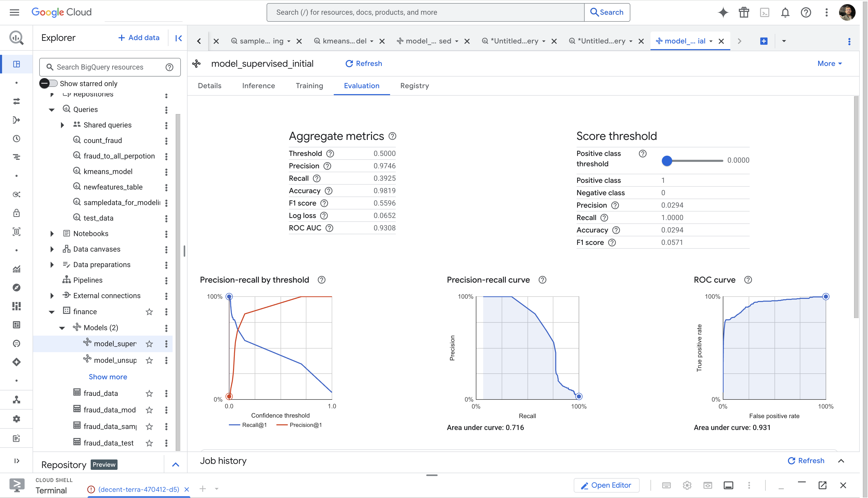Open actions menu for fraud_data table

click(x=166, y=394)
